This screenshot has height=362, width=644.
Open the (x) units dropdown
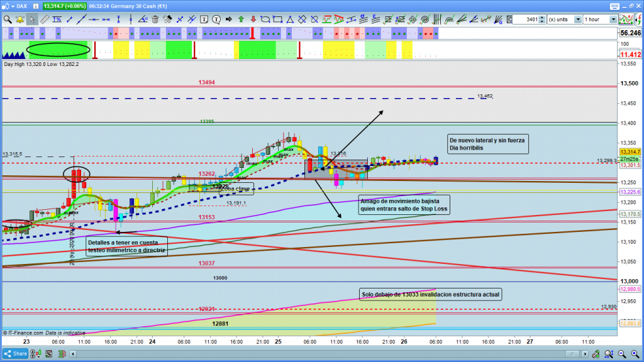tap(561, 19)
